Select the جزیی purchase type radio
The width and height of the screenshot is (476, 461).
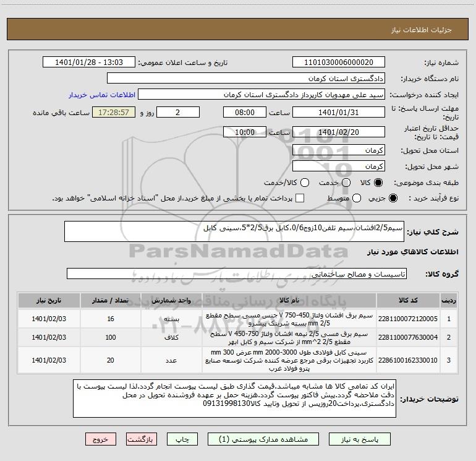click(393, 198)
